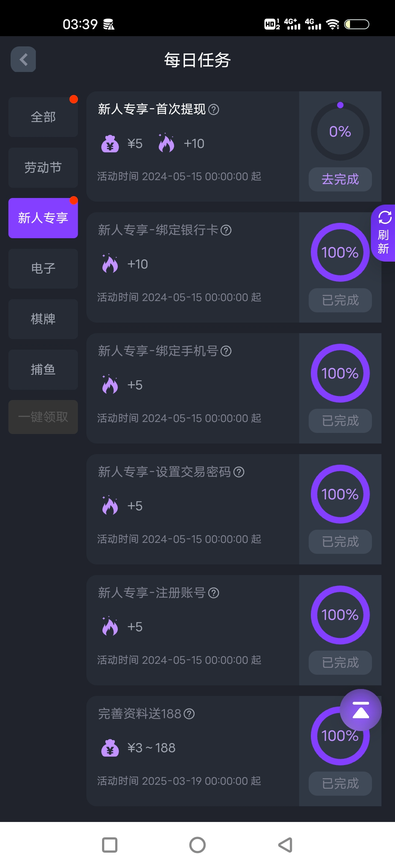Viewport: 395px width, 868px height.
Task: Tap the scroll-to-top floating button
Action: pyautogui.click(x=361, y=710)
